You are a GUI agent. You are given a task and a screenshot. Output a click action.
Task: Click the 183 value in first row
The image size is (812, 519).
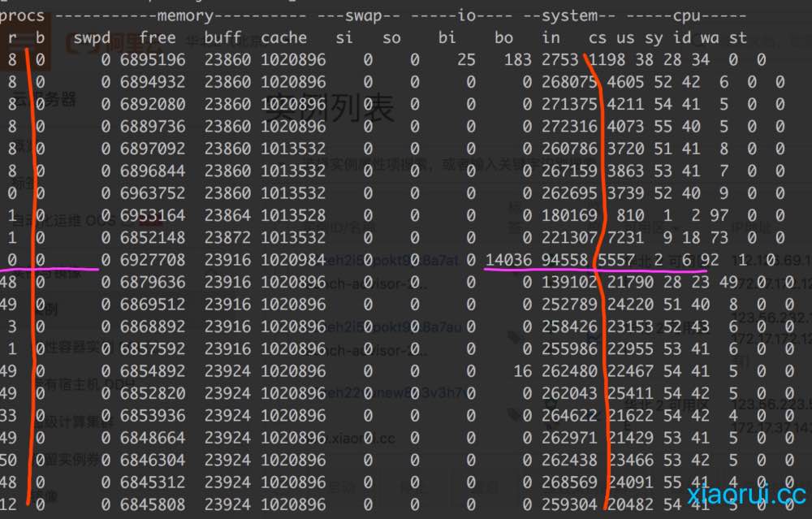point(516,59)
